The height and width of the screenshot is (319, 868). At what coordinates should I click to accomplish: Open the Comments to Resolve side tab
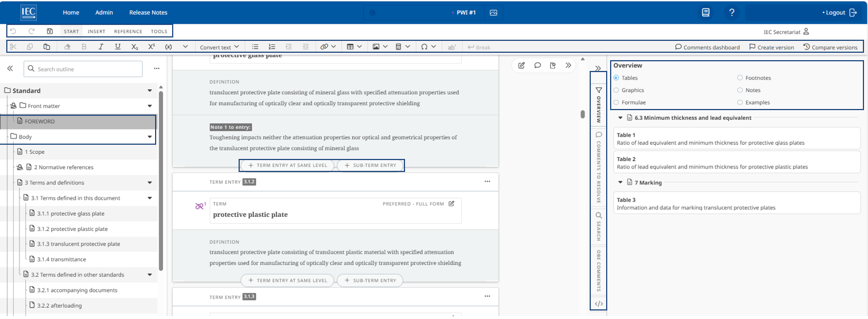(598, 168)
